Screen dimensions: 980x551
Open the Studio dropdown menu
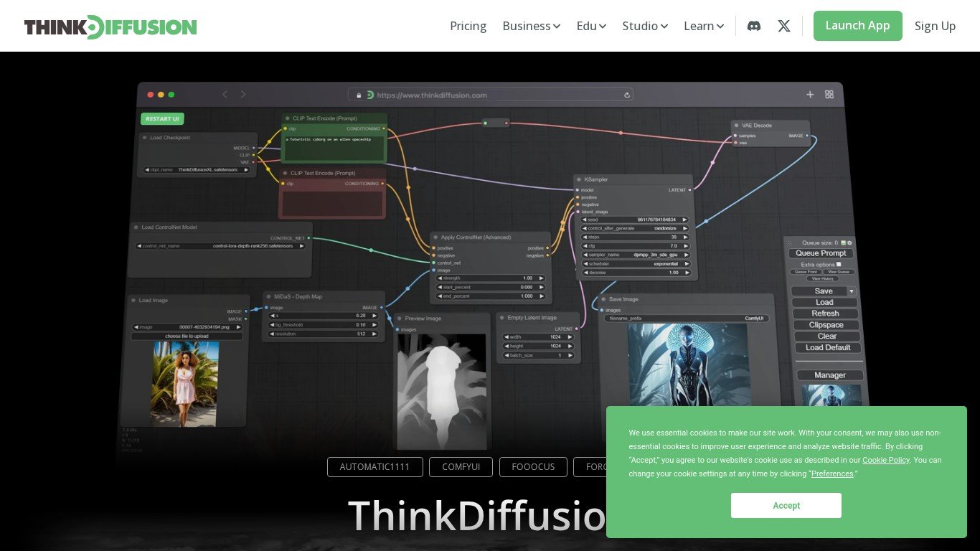click(645, 26)
